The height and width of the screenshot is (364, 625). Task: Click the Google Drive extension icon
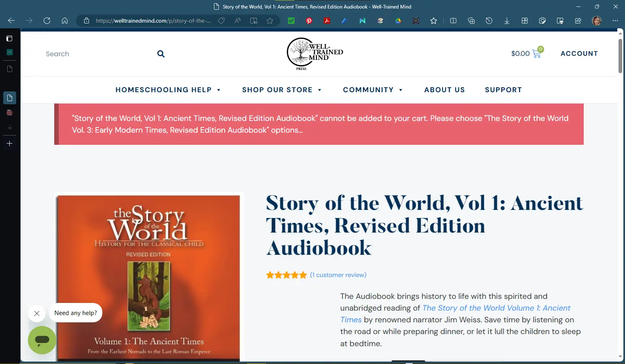[x=398, y=21]
